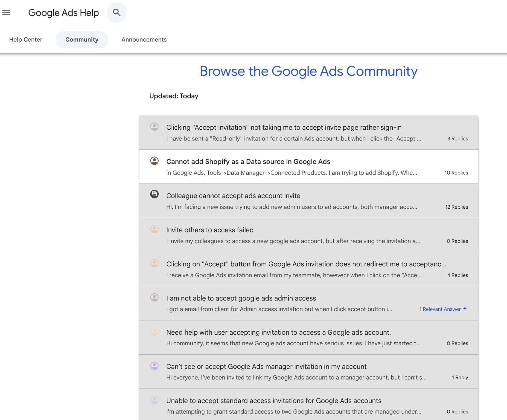Click the search magnifier icon
Screen dimensions: 507x420
point(117,13)
